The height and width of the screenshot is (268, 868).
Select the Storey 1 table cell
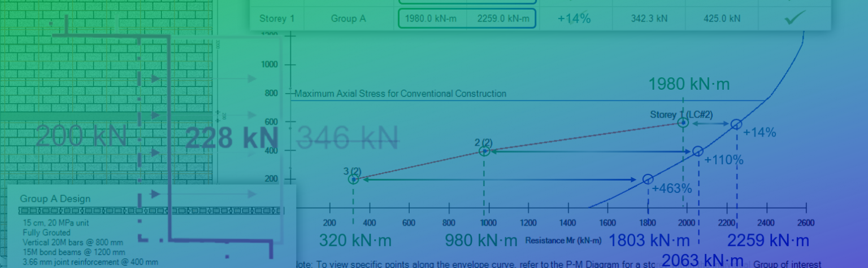[277, 19]
